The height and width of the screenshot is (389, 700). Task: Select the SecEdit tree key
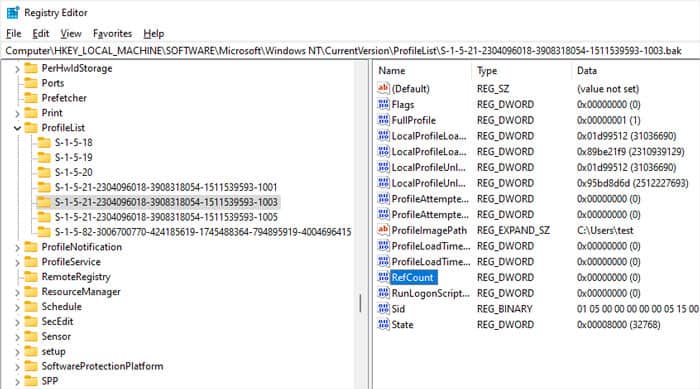pyautogui.click(x=57, y=322)
